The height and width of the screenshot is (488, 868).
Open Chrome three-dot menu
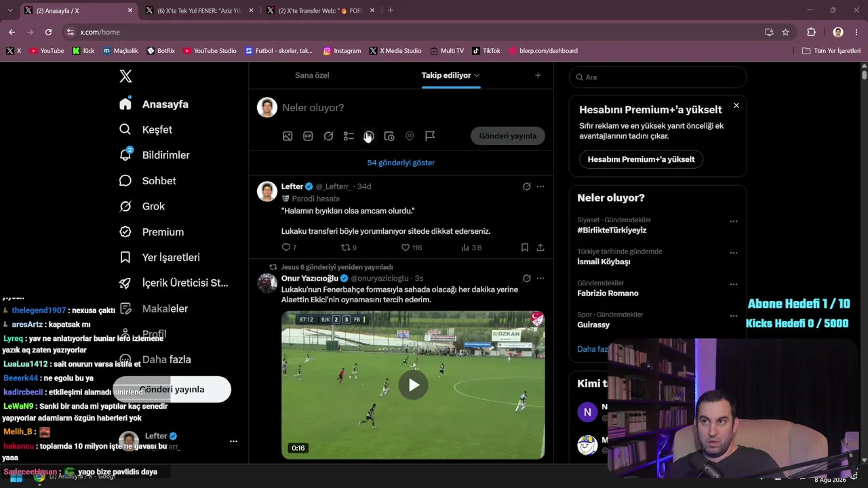coord(856,32)
